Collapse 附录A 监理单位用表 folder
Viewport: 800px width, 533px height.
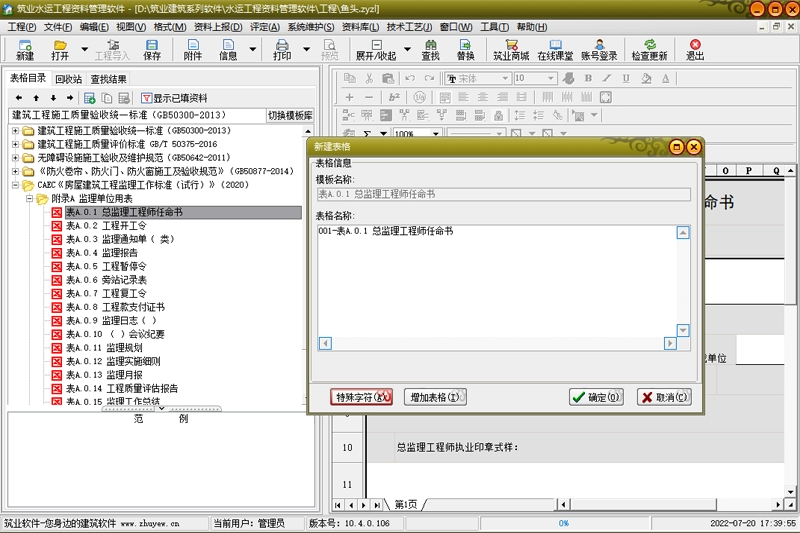coord(29,198)
